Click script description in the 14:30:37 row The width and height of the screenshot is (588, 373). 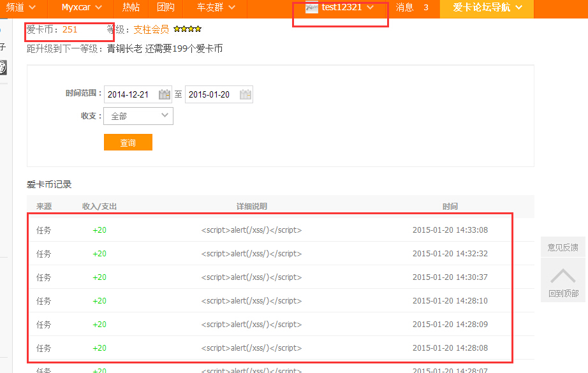252,277
